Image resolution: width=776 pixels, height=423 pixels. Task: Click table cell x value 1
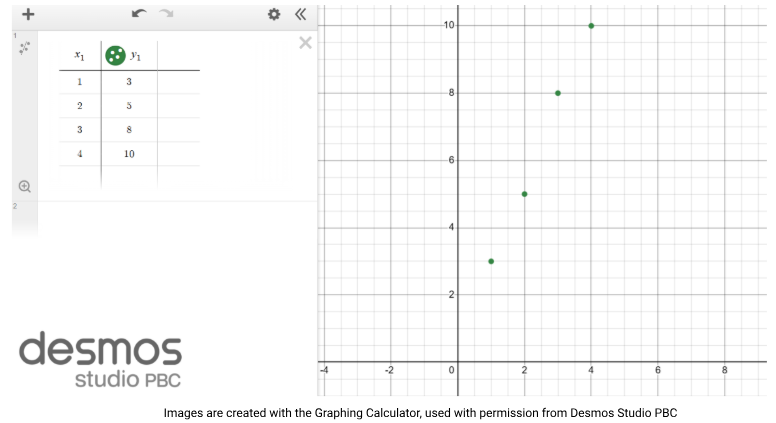pos(80,82)
